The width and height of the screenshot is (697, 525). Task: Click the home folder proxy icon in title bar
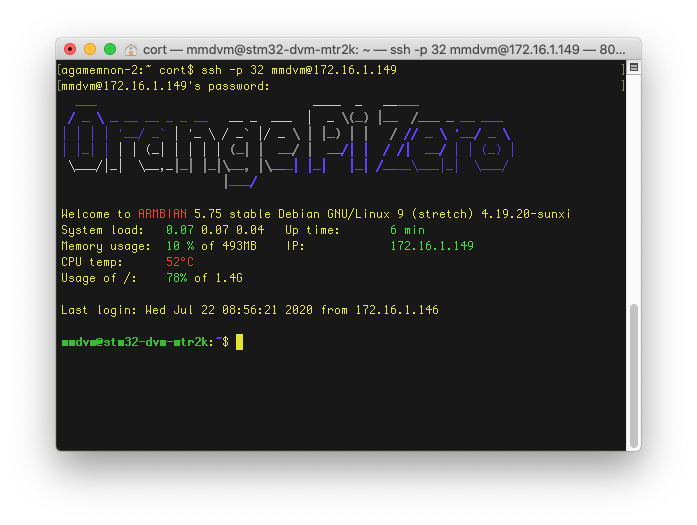(x=131, y=50)
